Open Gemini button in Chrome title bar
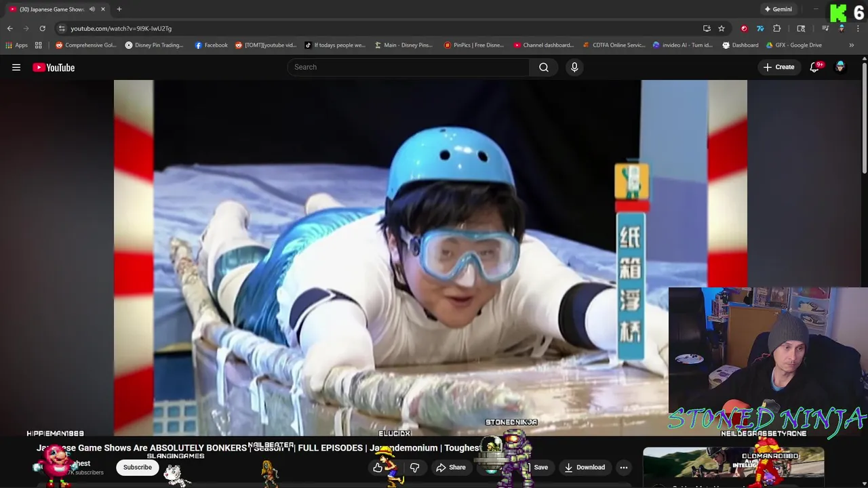Image resolution: width=868 pixels, height=488 pixels. click(x=778, y=9)
